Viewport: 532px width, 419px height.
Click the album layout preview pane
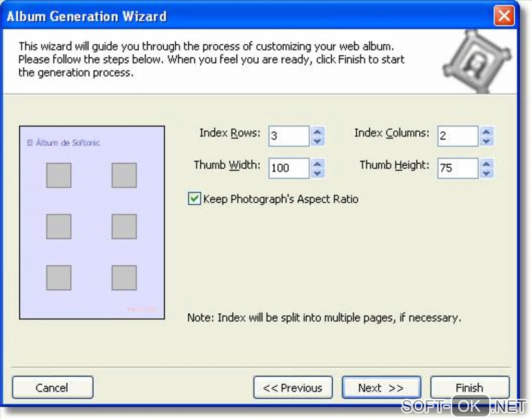click(92, 223)
